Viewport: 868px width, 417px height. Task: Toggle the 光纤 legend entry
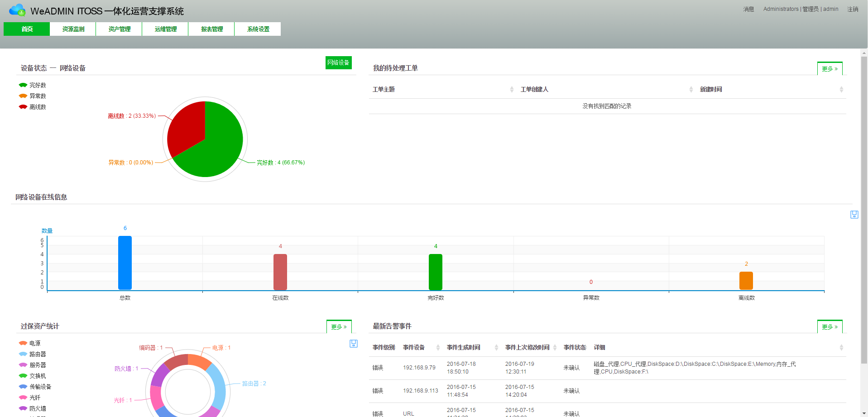click(x=30, y=398)
